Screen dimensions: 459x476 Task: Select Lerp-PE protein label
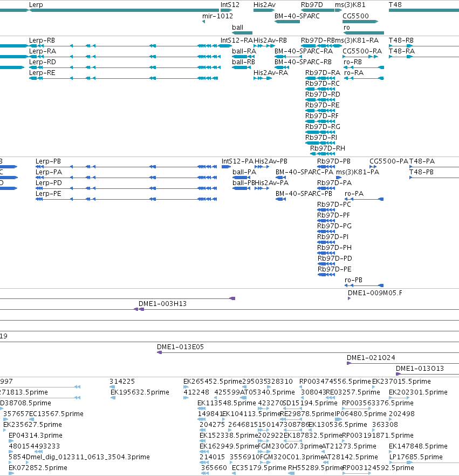pos(48,193)
